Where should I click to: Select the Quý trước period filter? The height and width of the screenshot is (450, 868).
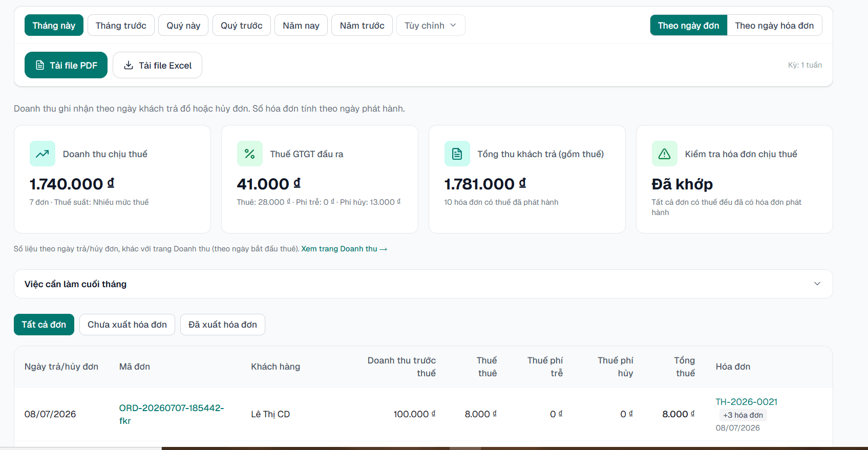tap(242, 26)
